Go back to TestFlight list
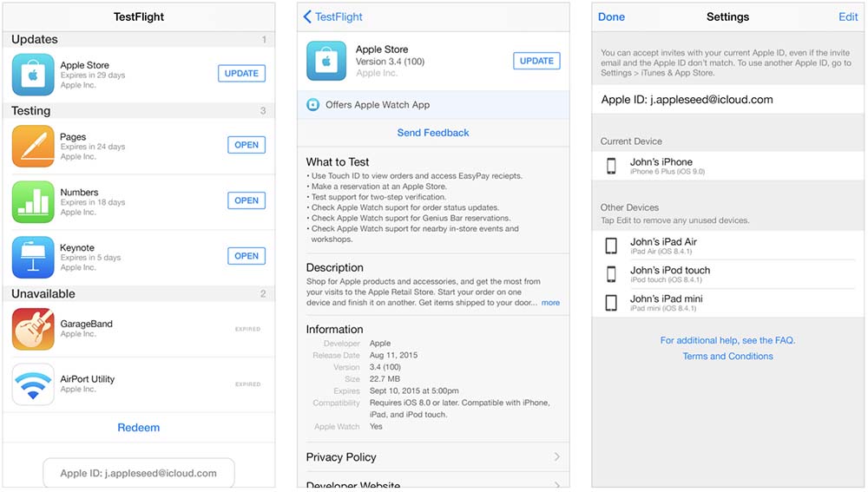Viewport: 868px width, 492px height. point(332,16)
